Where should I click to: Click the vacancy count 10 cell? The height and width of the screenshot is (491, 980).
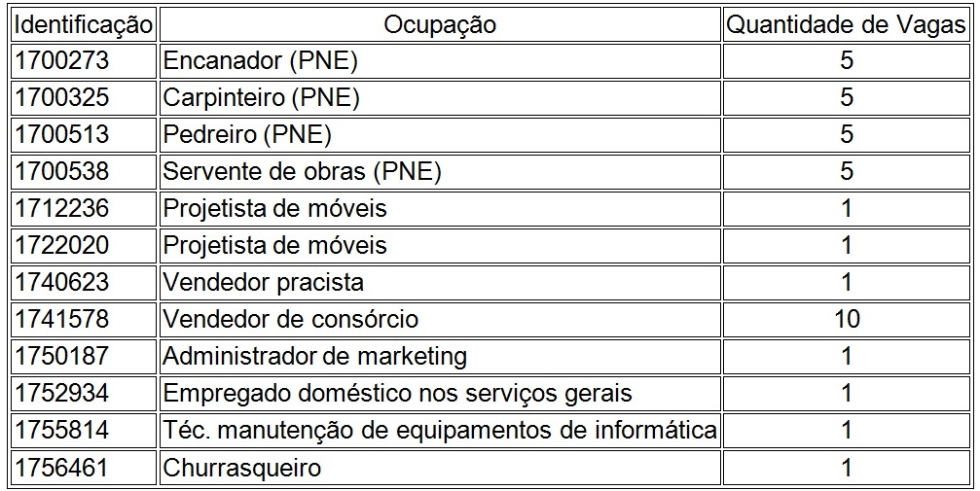point(847,319)
